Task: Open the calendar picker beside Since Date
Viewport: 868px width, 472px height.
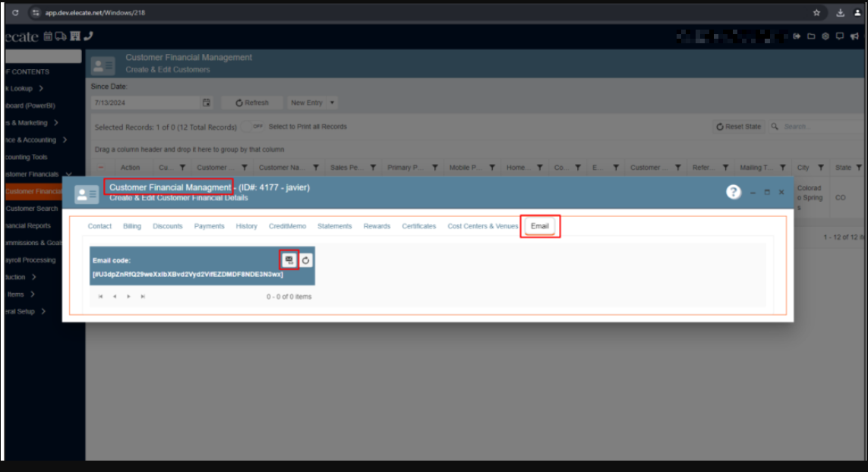Action: click(x=206, y=102)
